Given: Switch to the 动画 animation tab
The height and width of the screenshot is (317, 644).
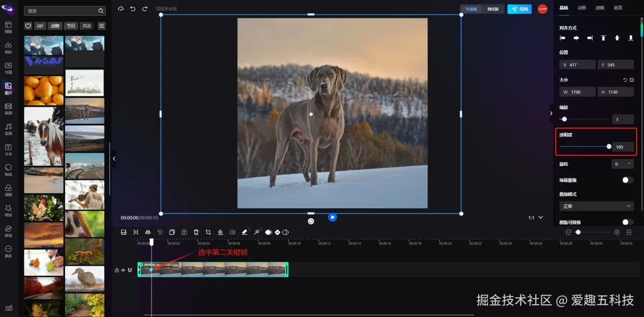Looking at the screenshot, I should point(581,8).
